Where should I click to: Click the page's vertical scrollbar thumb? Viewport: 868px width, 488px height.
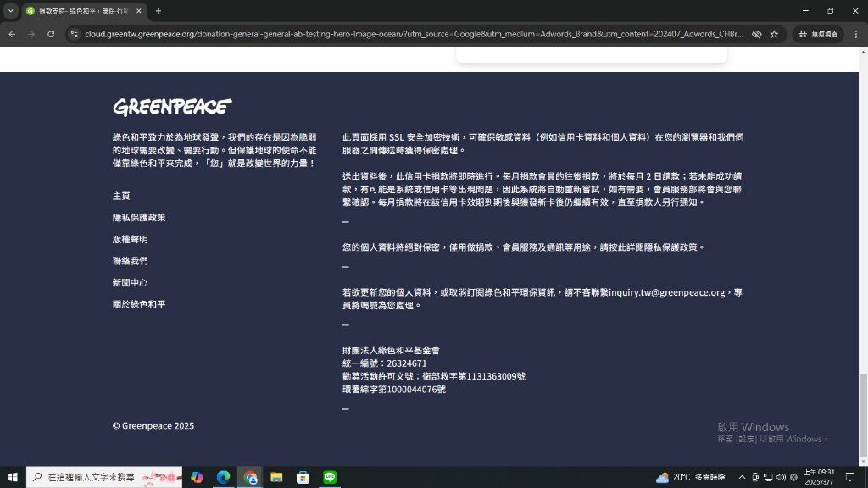pos(863,415)
